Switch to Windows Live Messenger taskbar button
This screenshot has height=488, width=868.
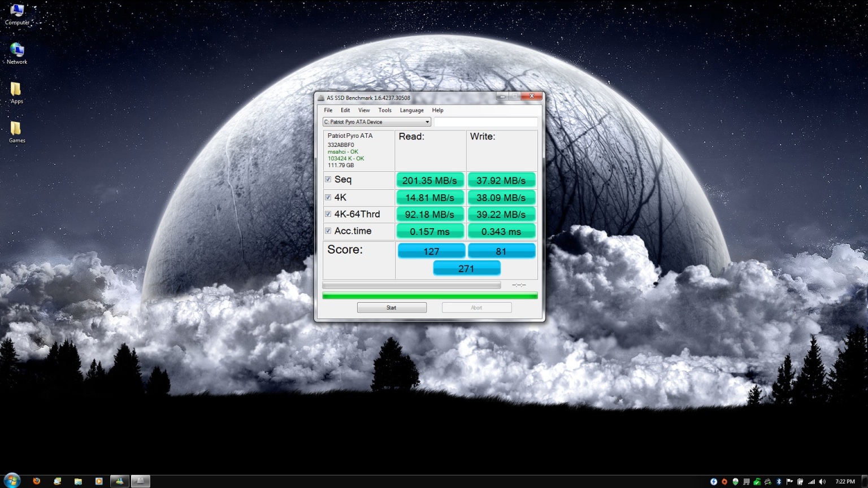[x=119, y=481]
